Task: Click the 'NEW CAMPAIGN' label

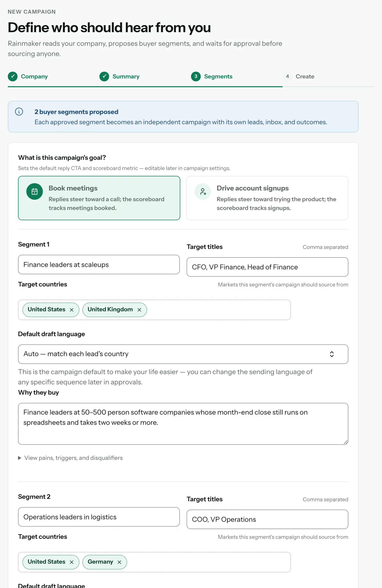Action: pyautogui.click(x=32, y=12)
